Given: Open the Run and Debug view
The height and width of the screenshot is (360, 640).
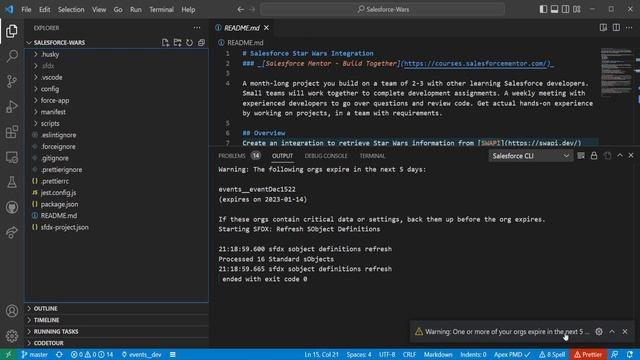Looking at the screenshot, I should (x=12, y=107).
